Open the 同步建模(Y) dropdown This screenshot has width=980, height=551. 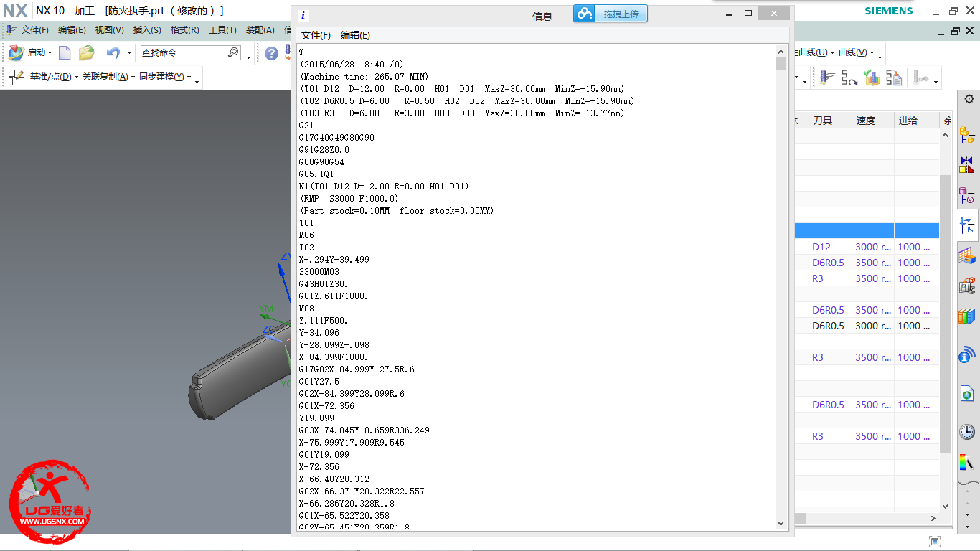point(165,77)
